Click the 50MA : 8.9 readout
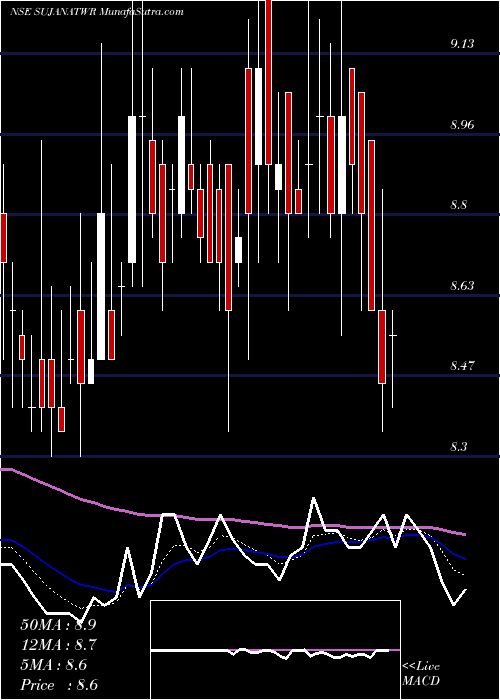This screenshot has width=500, height=700. pyautogui.click(x=58, y=625)
